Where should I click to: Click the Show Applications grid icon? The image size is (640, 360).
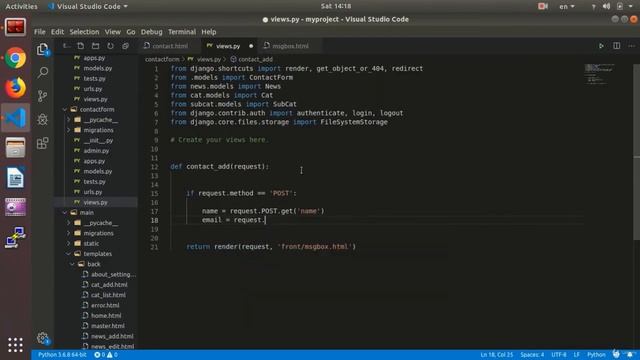point(15,345)
